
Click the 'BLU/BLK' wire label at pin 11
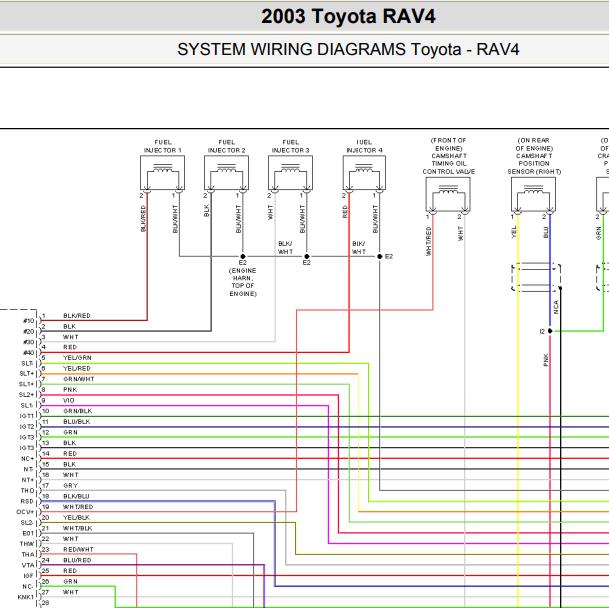[77, 422]
